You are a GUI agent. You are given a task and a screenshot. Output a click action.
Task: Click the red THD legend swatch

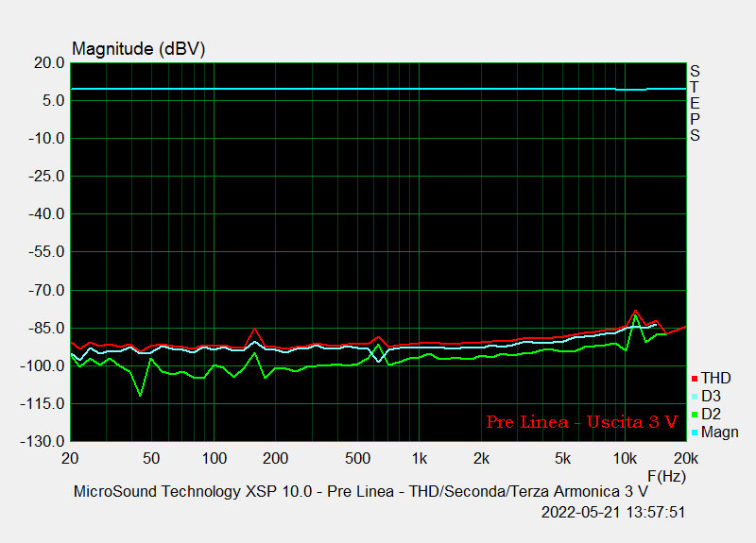tap(695, 380)
